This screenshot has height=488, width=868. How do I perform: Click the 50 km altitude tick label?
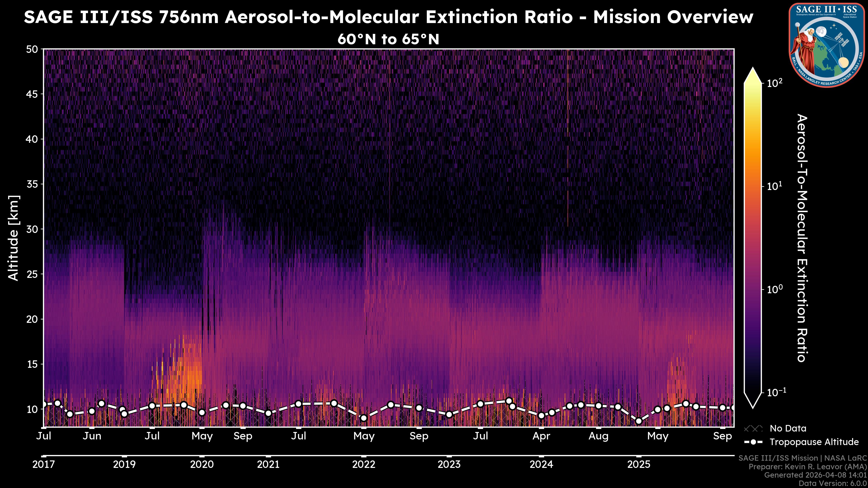click(x=32, y=49)
